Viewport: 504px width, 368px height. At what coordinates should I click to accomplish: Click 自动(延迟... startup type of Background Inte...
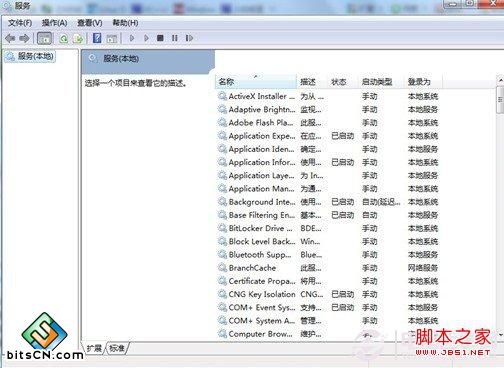381,202
